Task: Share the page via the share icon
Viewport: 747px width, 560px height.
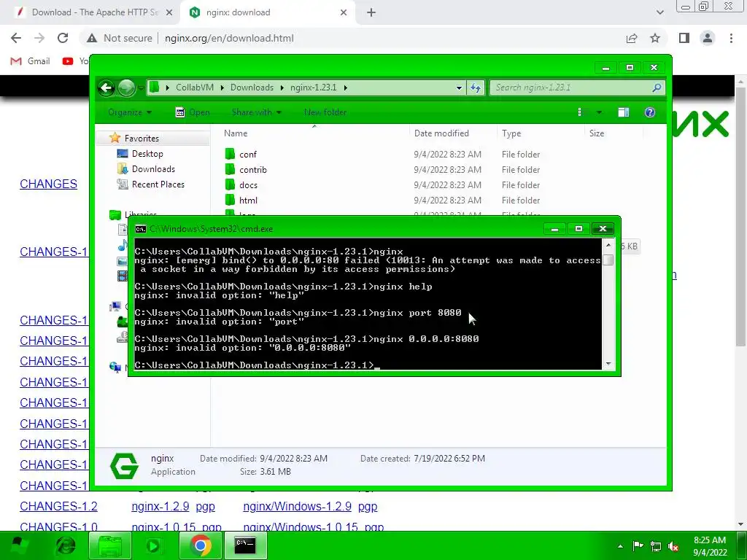Action: (632, 38)
